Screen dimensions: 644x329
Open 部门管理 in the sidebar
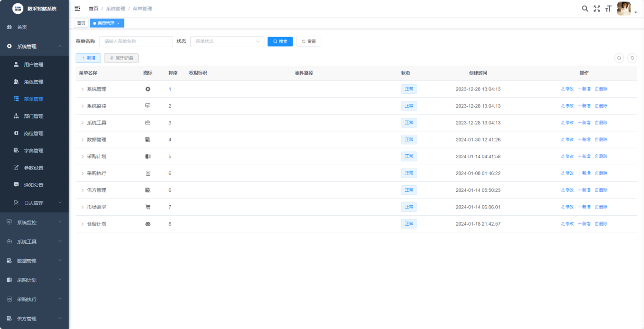(34, 116)
